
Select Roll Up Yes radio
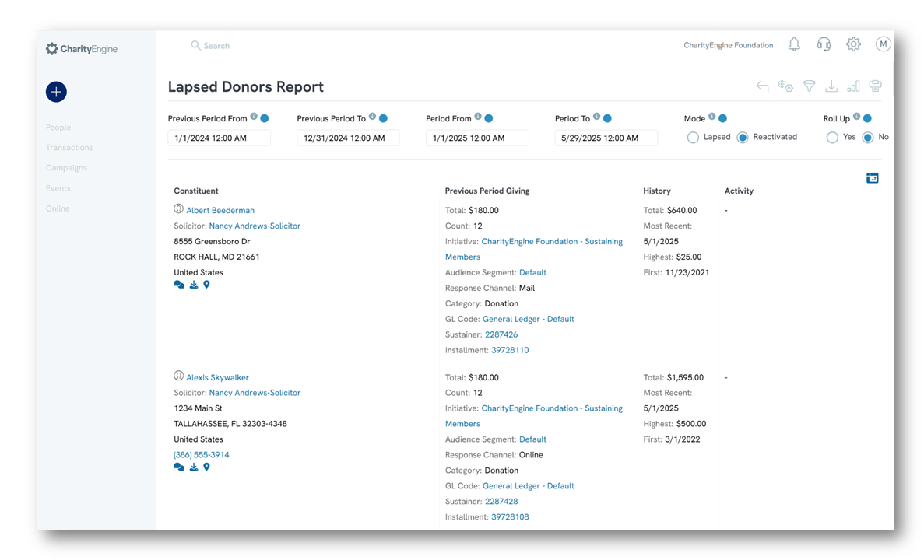(x=832, y=137)
